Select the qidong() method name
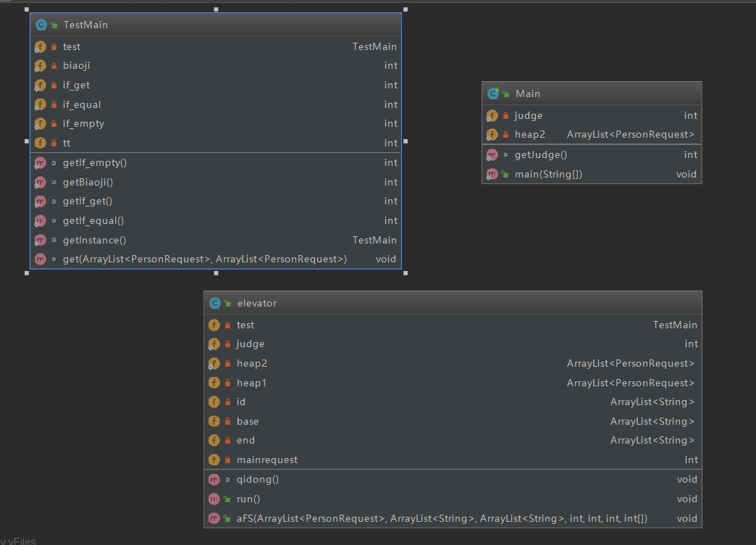The image size is (756, 545). [258, 480]
